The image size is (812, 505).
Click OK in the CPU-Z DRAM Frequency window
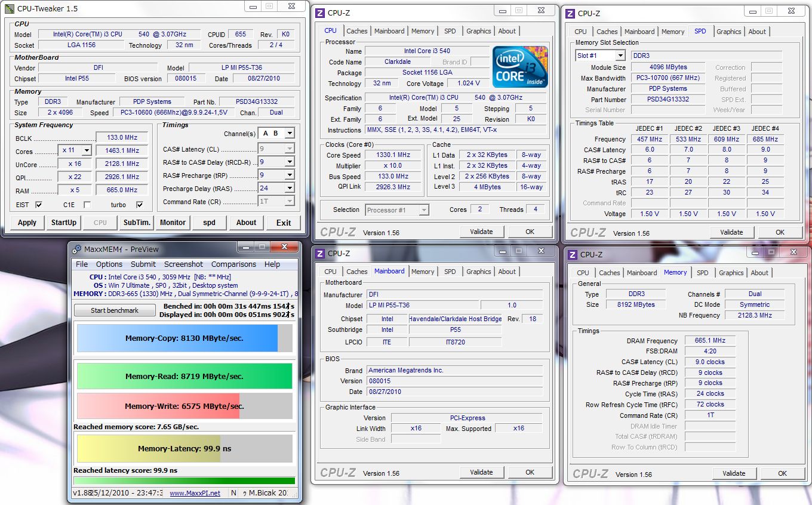(782, 473)
